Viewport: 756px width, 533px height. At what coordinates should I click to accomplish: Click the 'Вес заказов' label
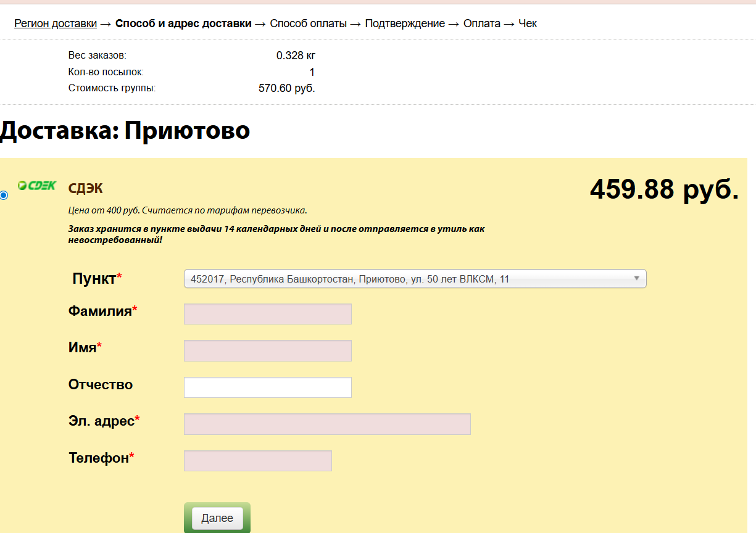(x=98, y=56)
